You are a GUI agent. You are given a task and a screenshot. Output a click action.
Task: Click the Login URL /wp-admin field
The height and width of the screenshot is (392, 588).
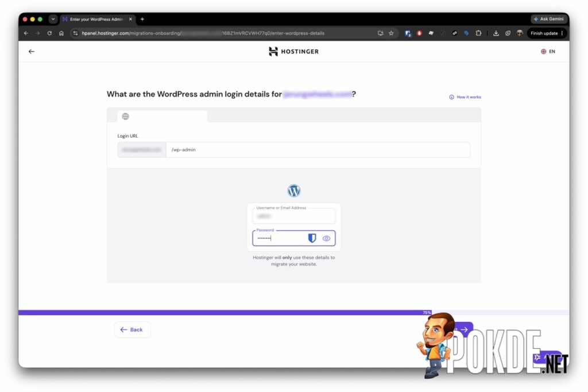pos(318,150)
